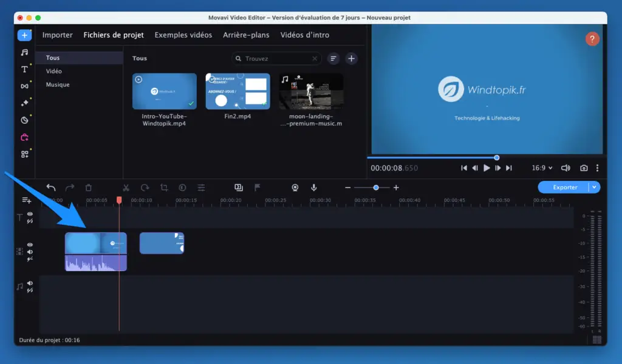The height and width of the screenshot is (364, 622).
Task: Open the preview three-dot options menu
Action: click(x=598, y=168)
